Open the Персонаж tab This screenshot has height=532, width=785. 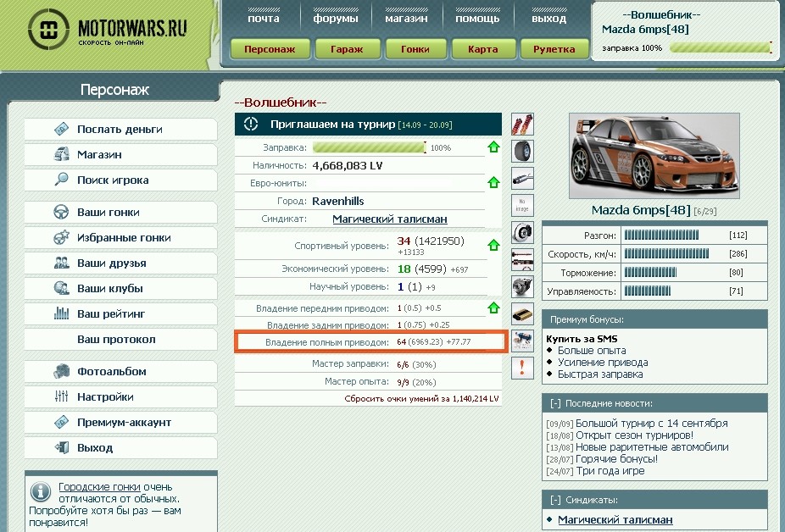coord(270,49)
